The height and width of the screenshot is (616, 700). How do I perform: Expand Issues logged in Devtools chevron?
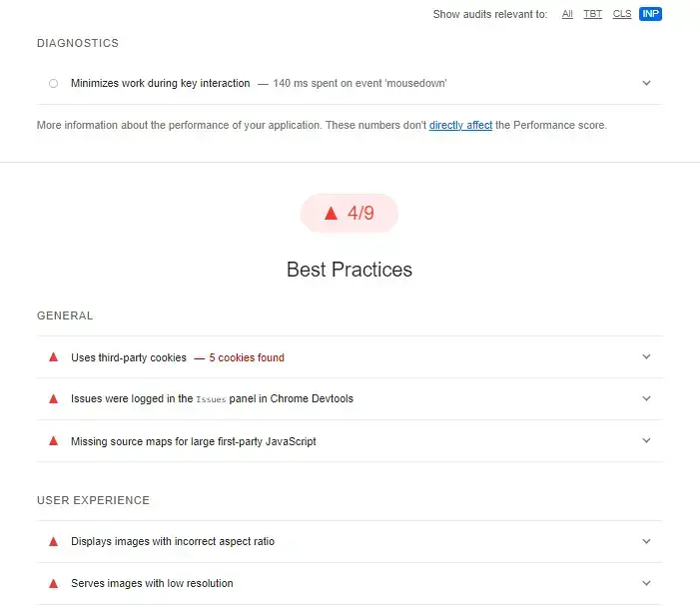pyautogui.click(x=646, y=398)
